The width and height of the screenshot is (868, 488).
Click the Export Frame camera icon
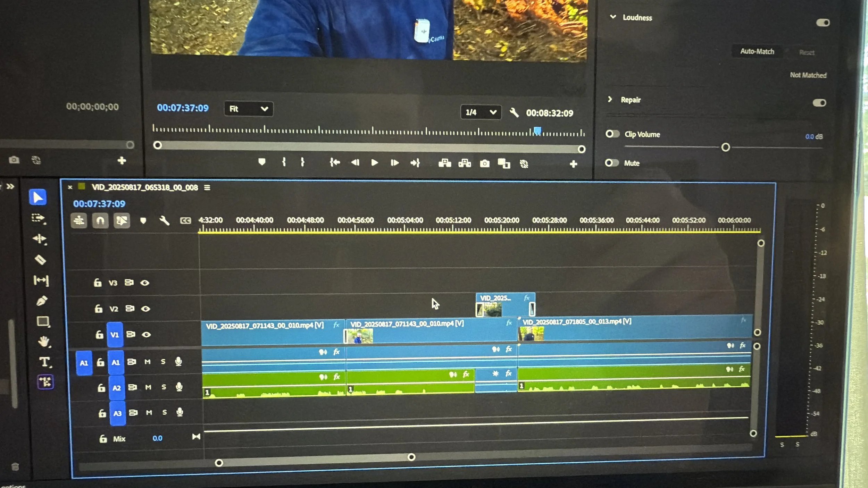click(484, 163)
